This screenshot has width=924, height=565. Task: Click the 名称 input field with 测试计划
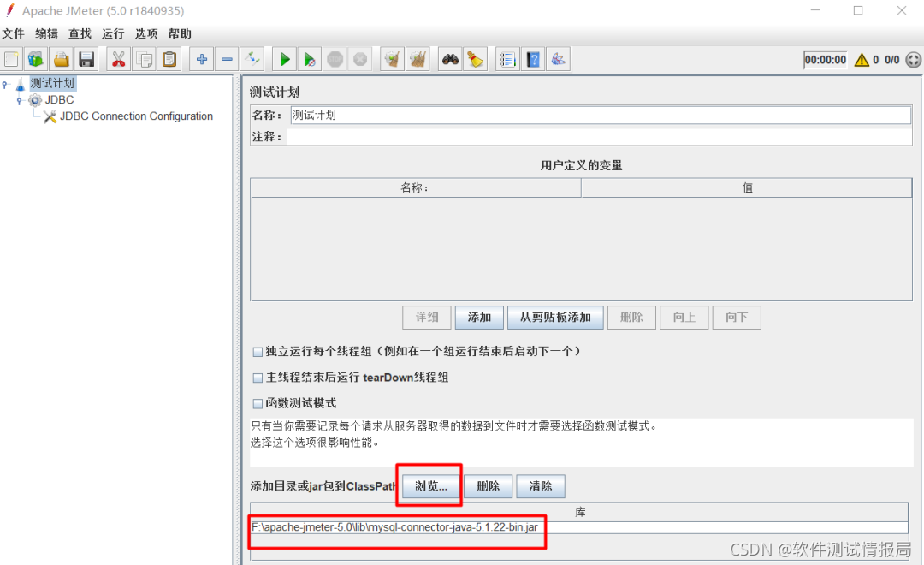pos(601,115)
